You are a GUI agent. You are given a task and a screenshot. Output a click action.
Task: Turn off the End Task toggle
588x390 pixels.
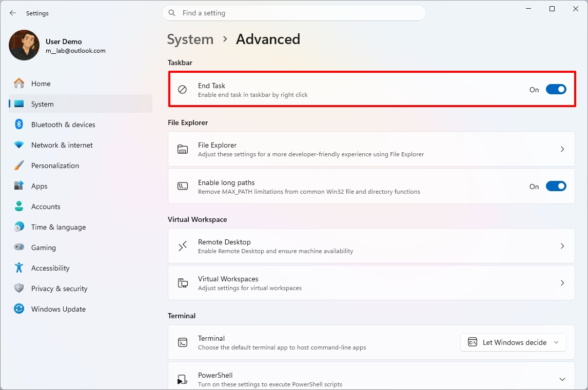point(556,90)
